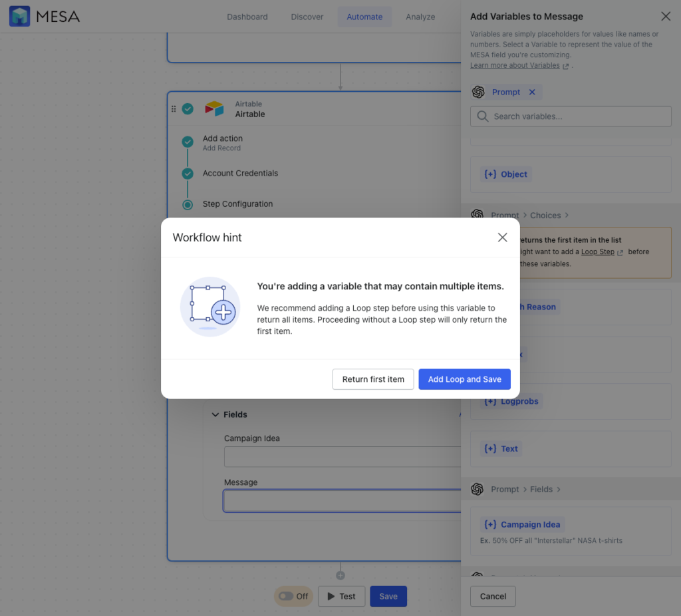The height and width of the screenshot is (616, 681).
Task: Expand the Prompt > Choices group
Action: point(567,216)
